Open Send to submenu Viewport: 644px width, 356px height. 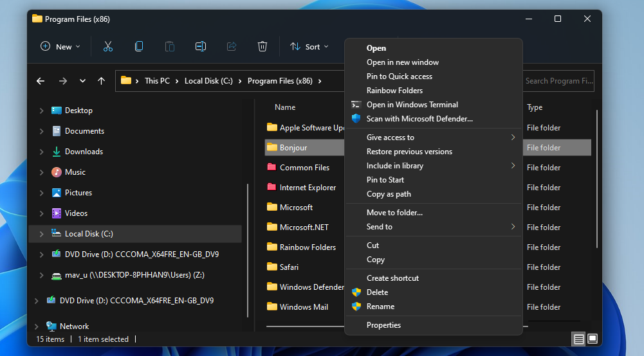[x=434, y=227]
